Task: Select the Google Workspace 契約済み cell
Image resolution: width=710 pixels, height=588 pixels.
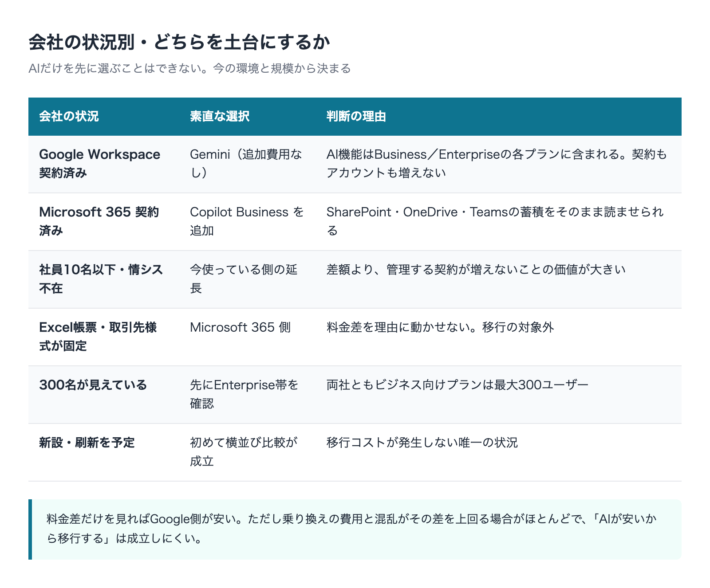Action: click(x=104, y=164)
